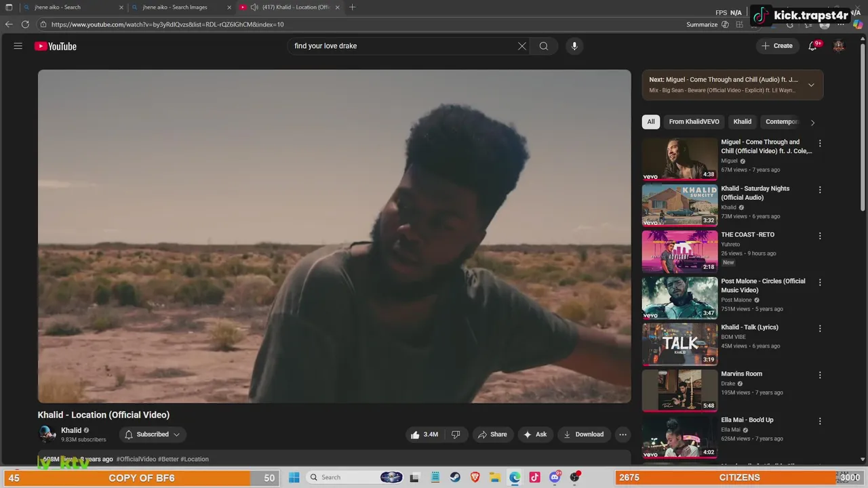Open Miguel Come Through and Chill thumbnail
The height and width of the screenshot is (488, 868).
[x=679, y=159]
